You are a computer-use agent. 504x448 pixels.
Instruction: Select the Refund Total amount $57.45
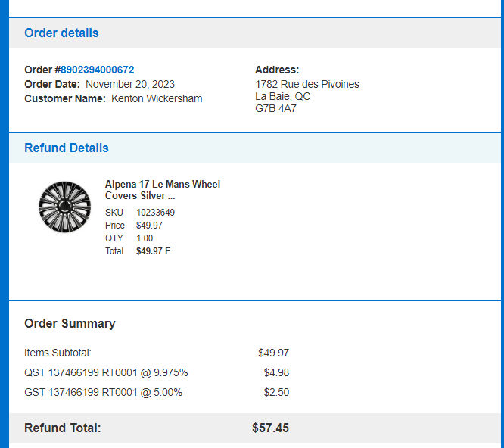pos(270,428)
